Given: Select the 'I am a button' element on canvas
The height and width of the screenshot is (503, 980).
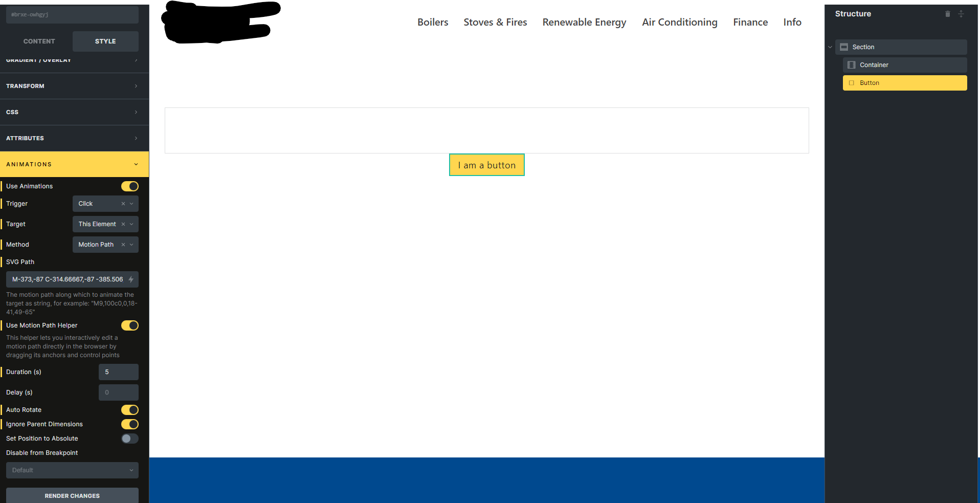Looking at the screenshot, I should pyautogui.click(x=486, y=165).
